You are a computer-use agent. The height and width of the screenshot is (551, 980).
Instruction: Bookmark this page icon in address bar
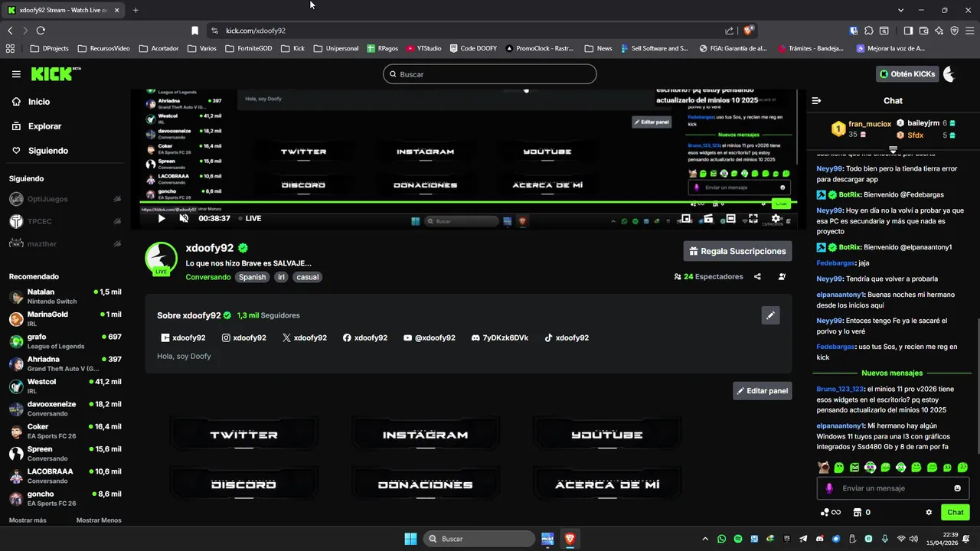pyautogui.click(x=194, y=31)
